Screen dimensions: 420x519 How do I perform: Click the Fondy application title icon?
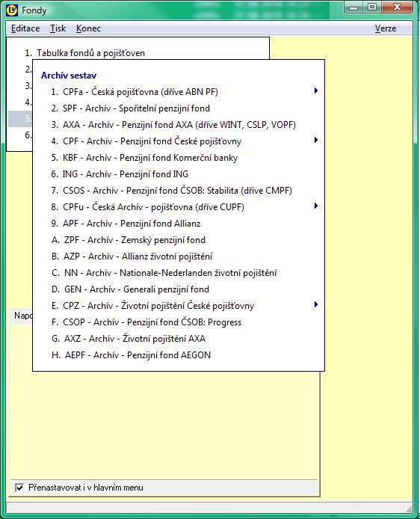pos(12,10)
